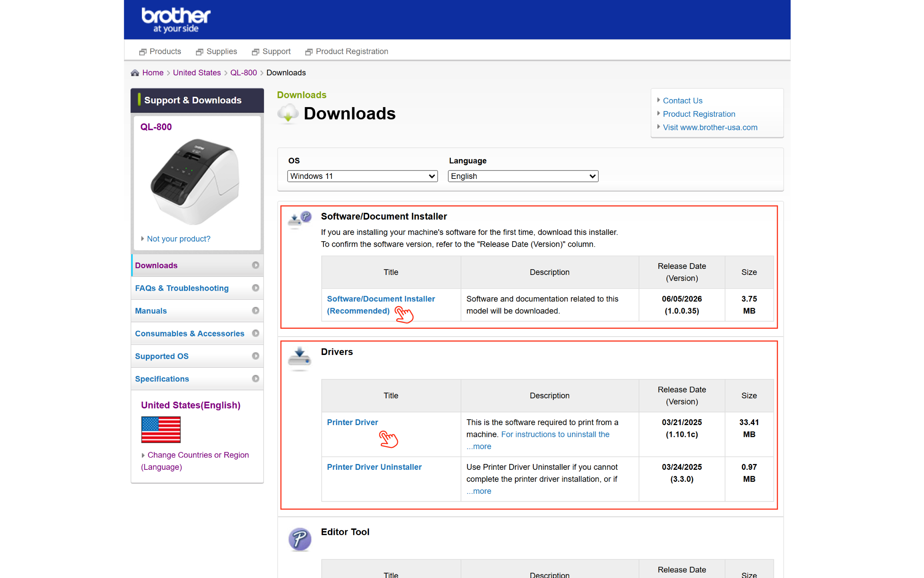This screenshot has height=578, width=924.
Task: Open the Language dropdown showing English
Action: 523,176
